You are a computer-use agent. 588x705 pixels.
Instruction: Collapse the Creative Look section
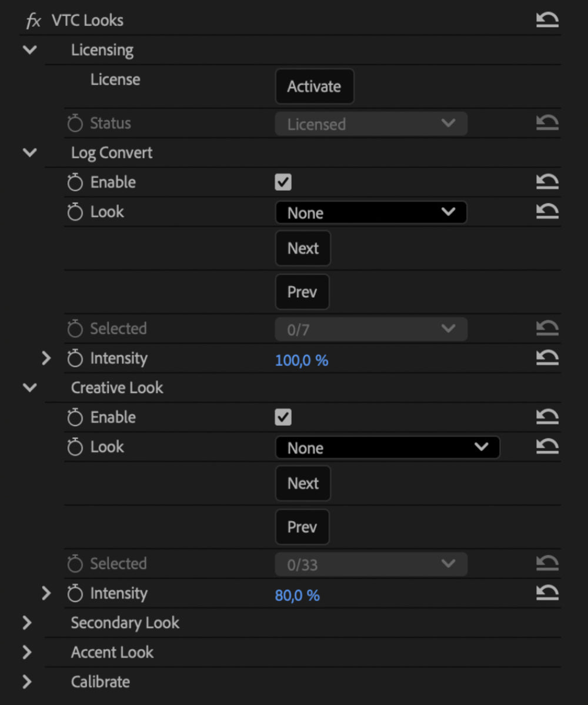tap(29, 387)
